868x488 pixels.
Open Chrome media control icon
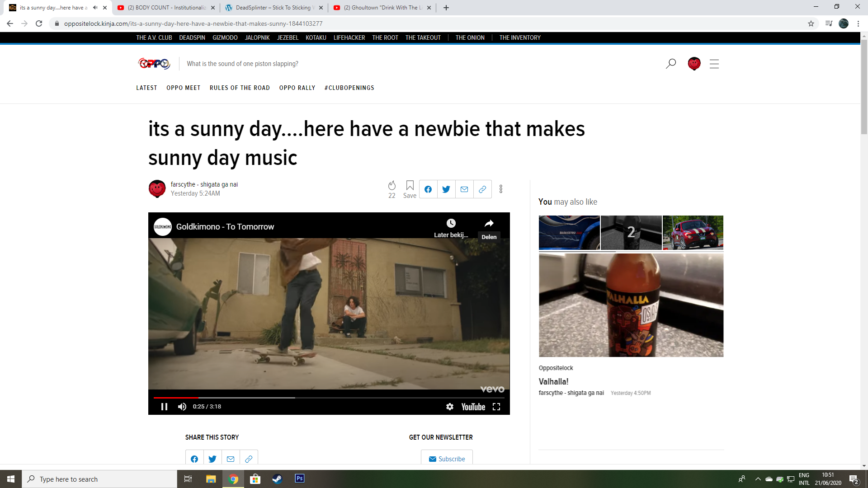pos(829,23)
